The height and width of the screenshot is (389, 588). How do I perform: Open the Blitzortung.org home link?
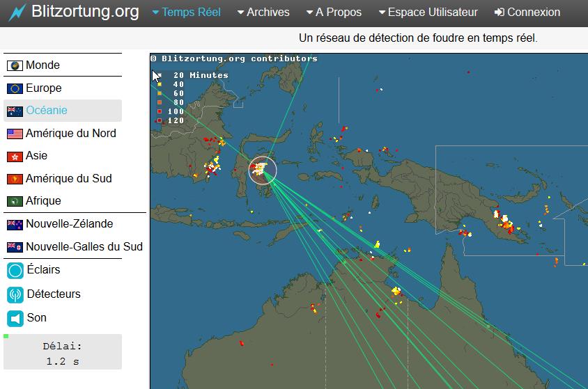click(85, 12)
